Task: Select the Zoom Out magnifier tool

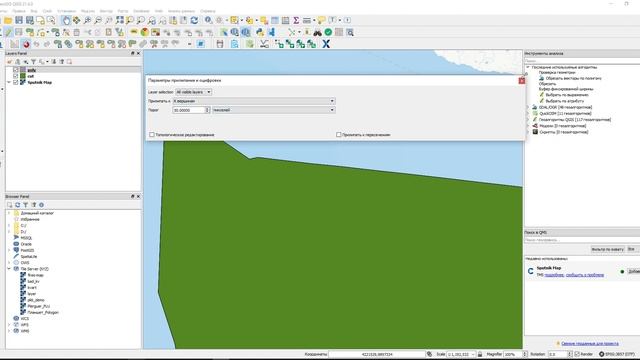Action: coord(98,20)
